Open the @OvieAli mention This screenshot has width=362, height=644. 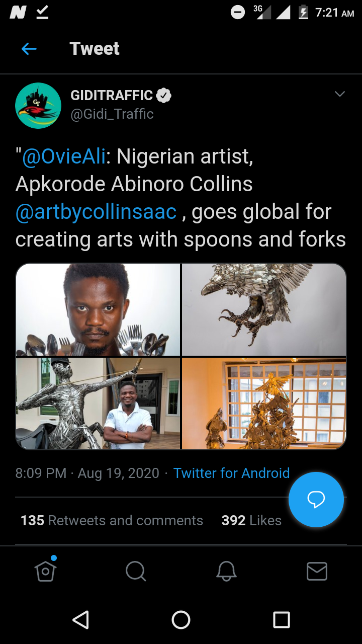click(64, 156)
